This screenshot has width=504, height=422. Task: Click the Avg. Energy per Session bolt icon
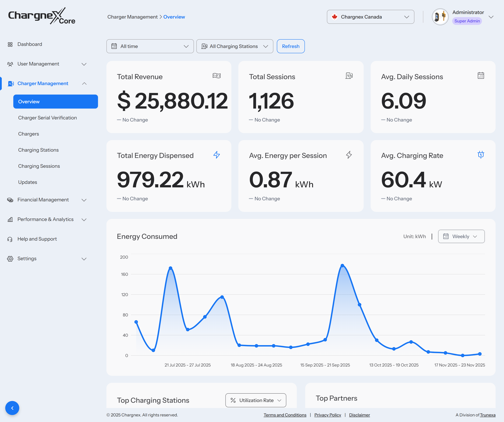pyautogui.click(x=349, y=155)
